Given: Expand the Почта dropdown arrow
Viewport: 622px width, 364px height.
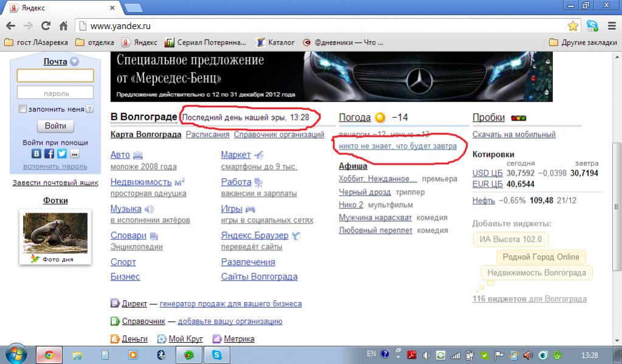Looking at the screenshot, I should (74, 61).
